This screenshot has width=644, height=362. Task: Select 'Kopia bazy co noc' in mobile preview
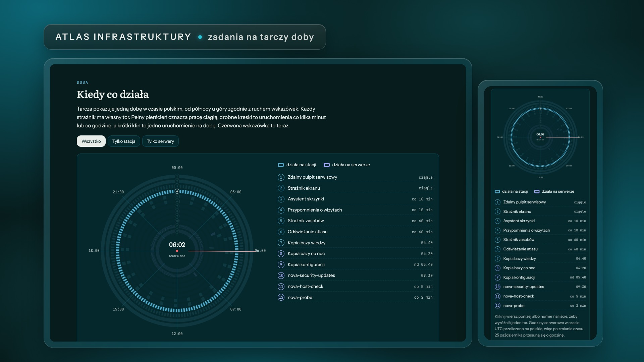(x=540, y=268)
